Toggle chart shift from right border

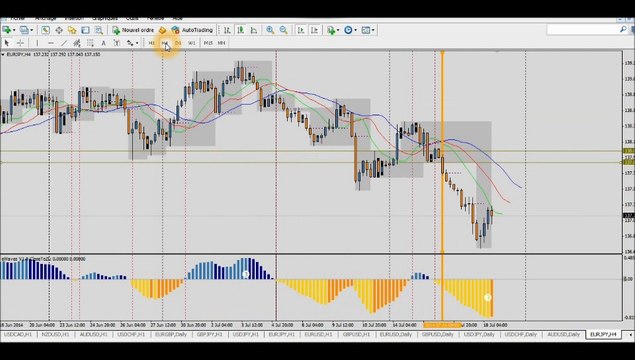point(314,30)
